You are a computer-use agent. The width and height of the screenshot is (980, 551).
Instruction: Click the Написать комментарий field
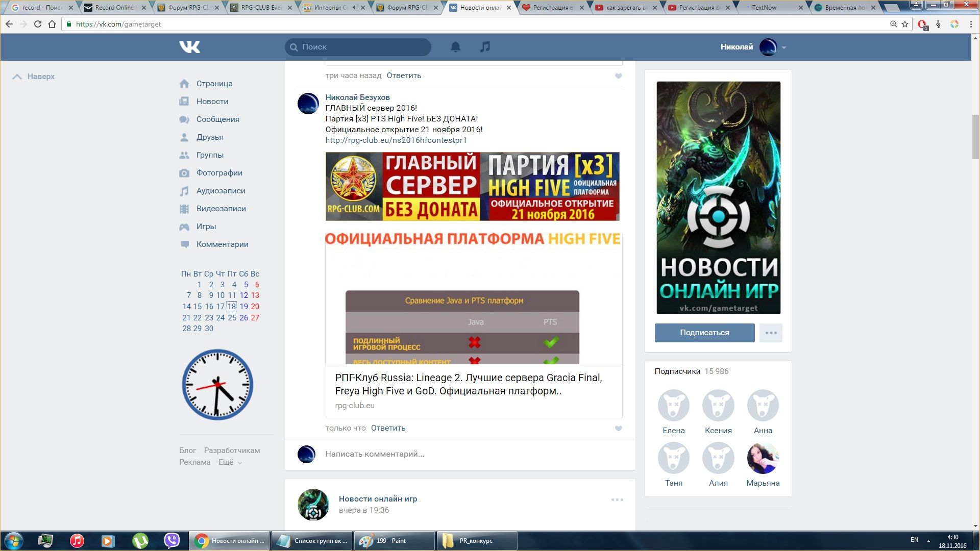[x=375, y=454]
